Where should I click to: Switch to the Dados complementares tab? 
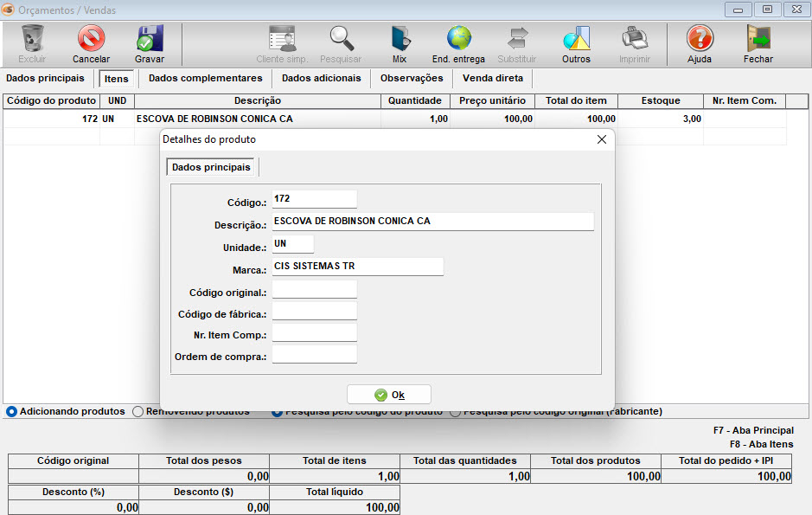205,78
